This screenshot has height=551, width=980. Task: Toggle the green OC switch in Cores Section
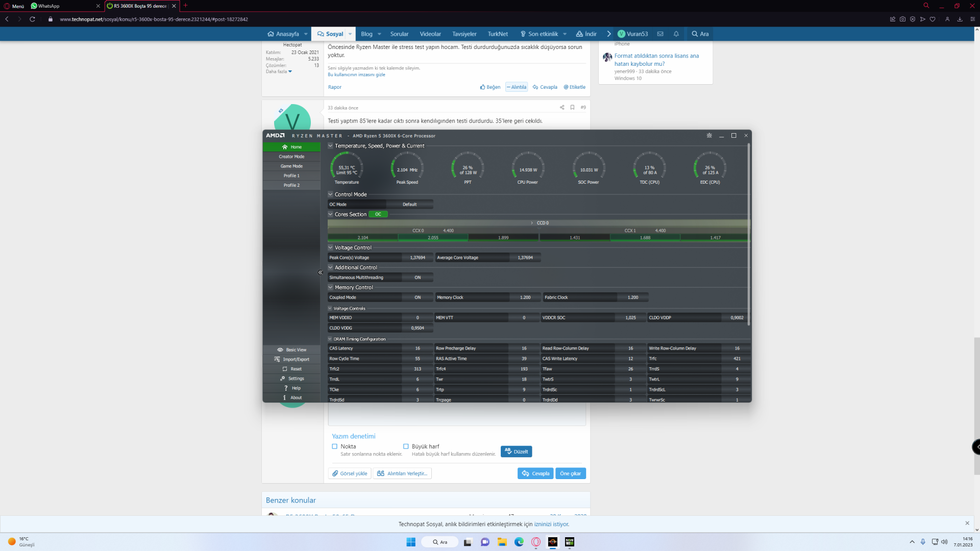(378, 214)
